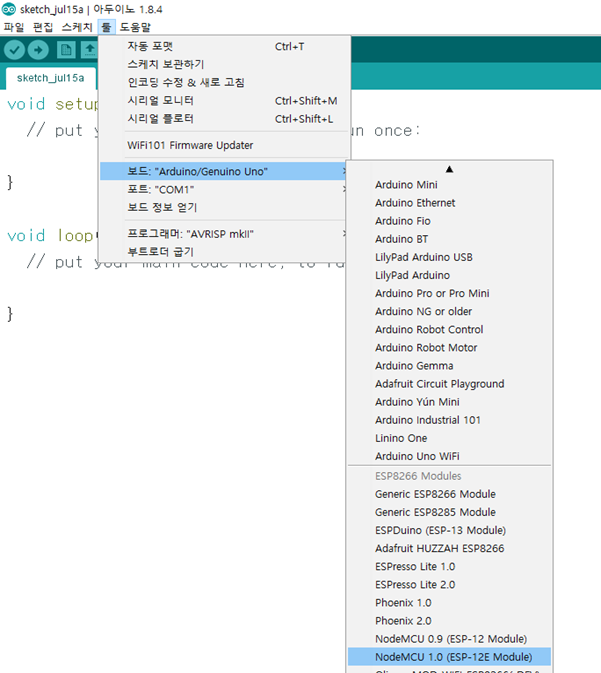
Task: Select Phoenix 1.0 board
Action: [449, 603]
